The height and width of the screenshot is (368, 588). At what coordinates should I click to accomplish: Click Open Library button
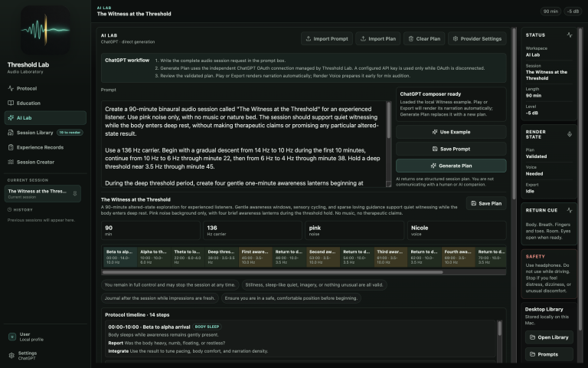pos(549,337)
